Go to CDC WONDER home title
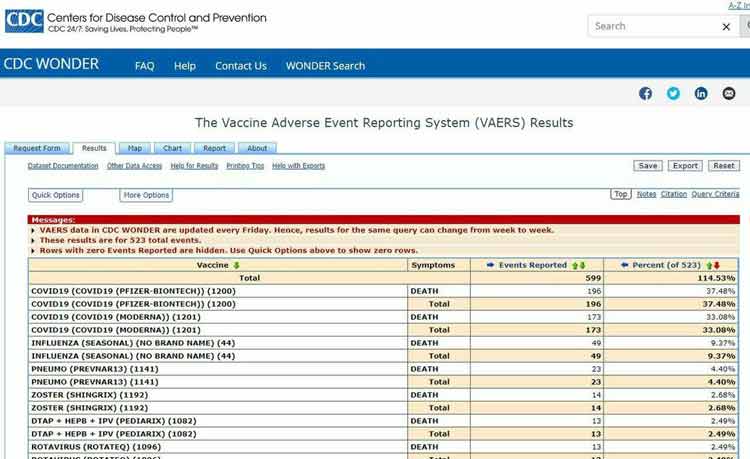 (x=51, y=64)
